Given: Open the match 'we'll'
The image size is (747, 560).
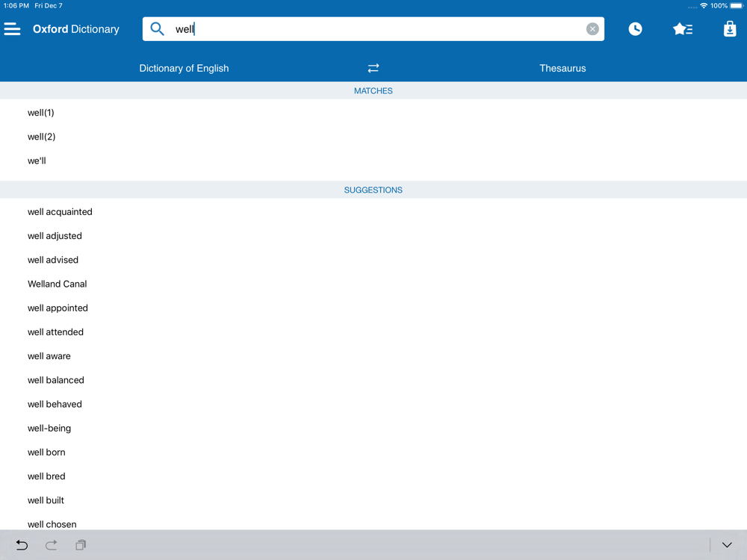Looking at the screenshot, I should [x=373, y=161].
